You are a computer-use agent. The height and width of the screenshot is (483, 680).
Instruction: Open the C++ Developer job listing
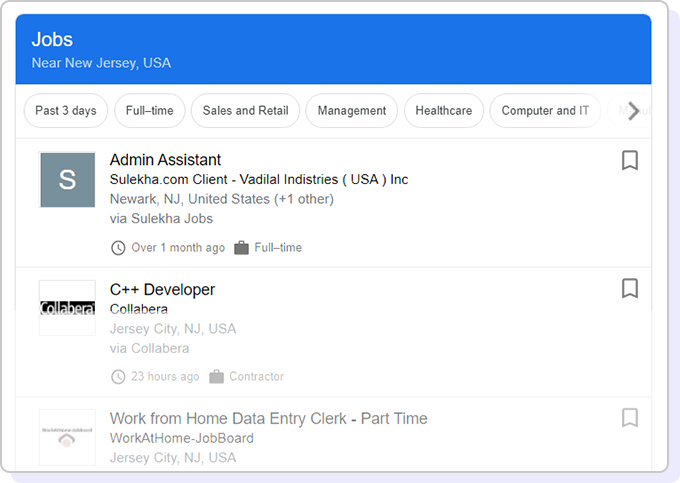coord(162,290)
